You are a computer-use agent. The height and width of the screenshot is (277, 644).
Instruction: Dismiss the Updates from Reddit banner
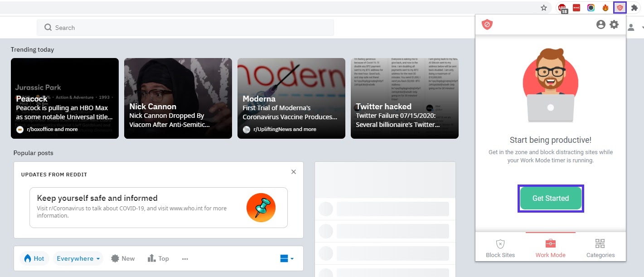click(293, 172)
